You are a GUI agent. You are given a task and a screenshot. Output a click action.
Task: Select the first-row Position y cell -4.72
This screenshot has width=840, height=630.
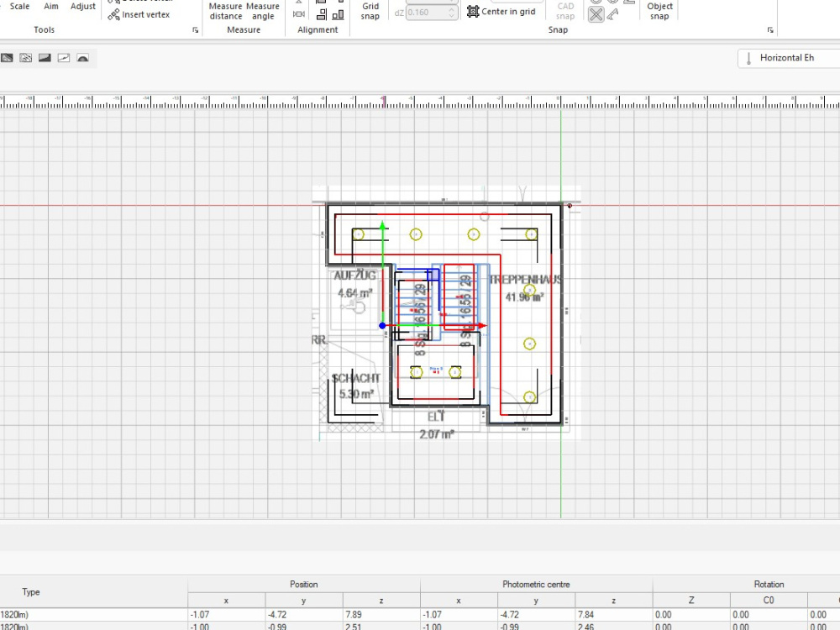click(304, 615)
